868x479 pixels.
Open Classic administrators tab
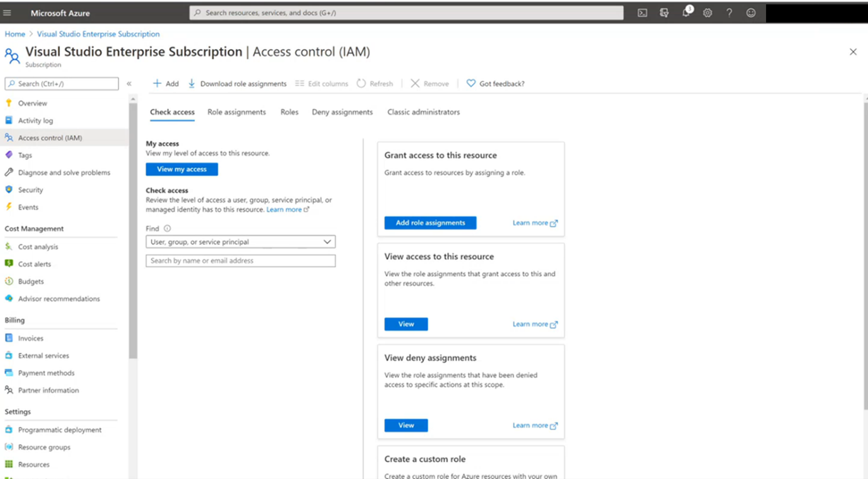[424, 111]
